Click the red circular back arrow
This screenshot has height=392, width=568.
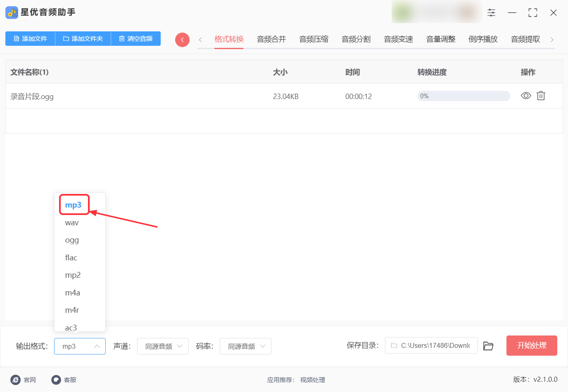(x=182, y=40)
